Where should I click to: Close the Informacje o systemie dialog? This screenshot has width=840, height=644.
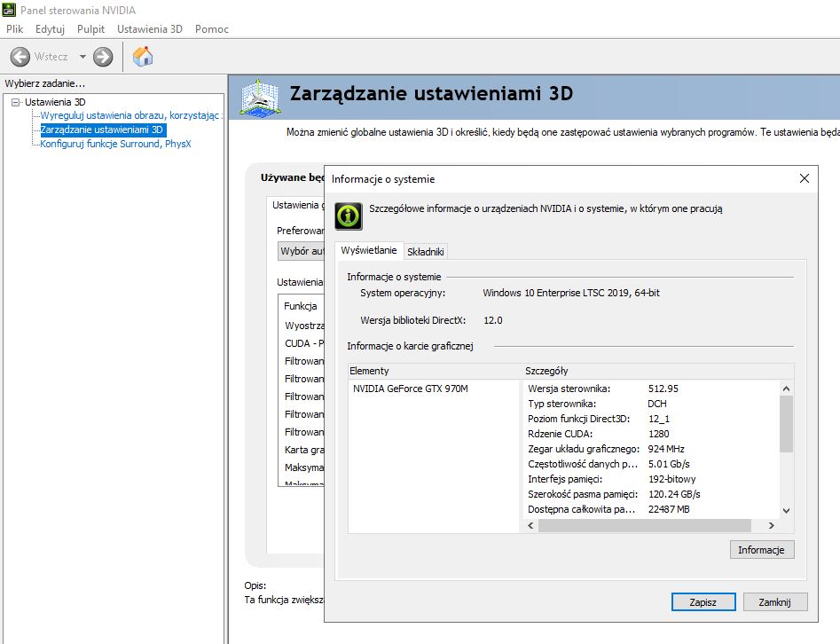tap(805, 178)
